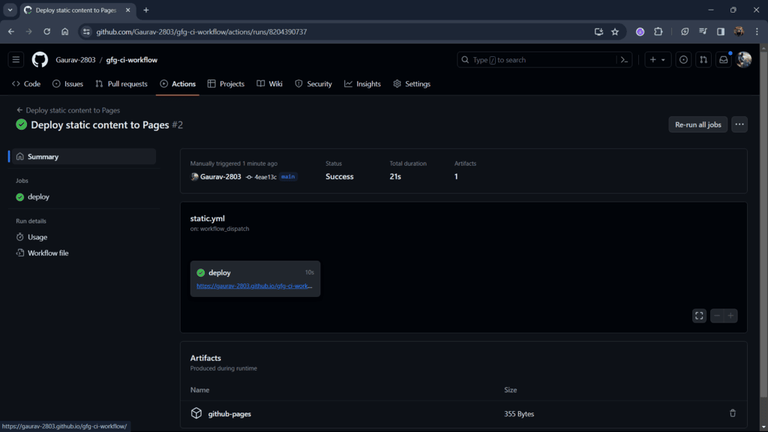Screen dimensions: 768x432
Task: Select the Actions tab
Action: click(178, 84)
